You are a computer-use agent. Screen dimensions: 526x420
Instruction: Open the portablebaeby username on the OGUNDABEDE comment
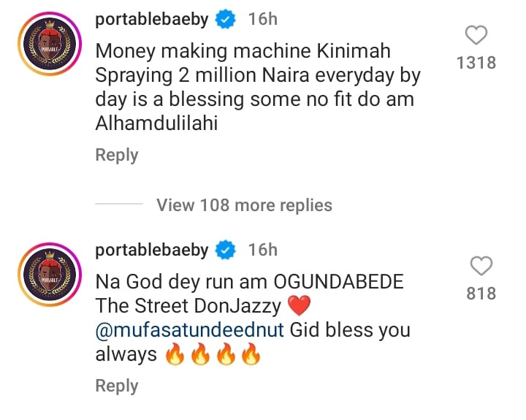tap(152, 251)
